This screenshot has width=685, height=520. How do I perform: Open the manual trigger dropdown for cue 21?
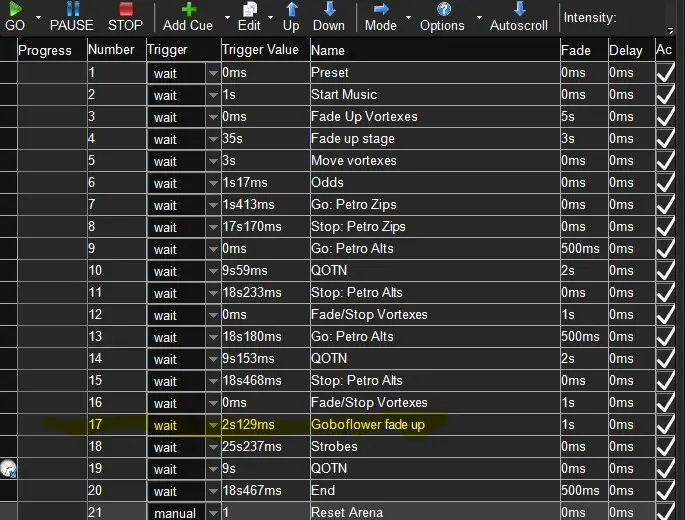pyautogui.click(x=212, y=513)
